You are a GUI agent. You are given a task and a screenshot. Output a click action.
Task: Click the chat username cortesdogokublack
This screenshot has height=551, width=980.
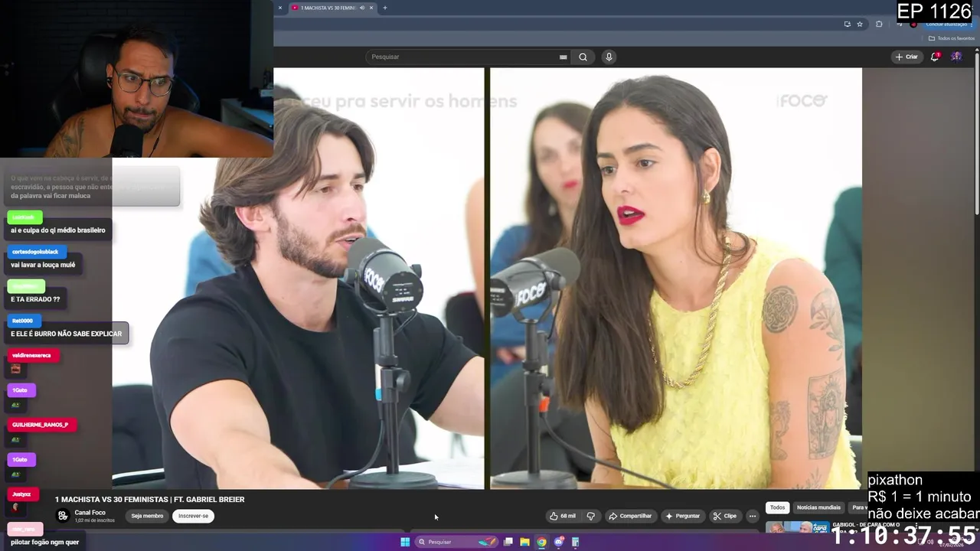coord(35,252)
